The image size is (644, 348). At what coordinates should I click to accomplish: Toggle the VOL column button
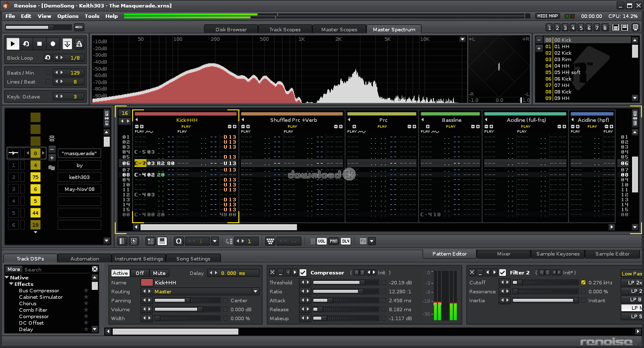[x=322, y=241]
